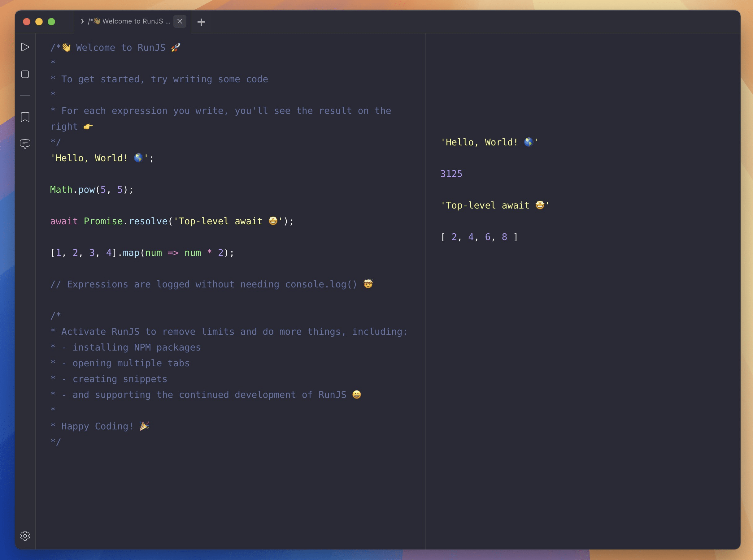The height and width of the screenshot is (560, 753).
Task: Click the disclosure arrow in the tab bar
Action: coord(82,21)
